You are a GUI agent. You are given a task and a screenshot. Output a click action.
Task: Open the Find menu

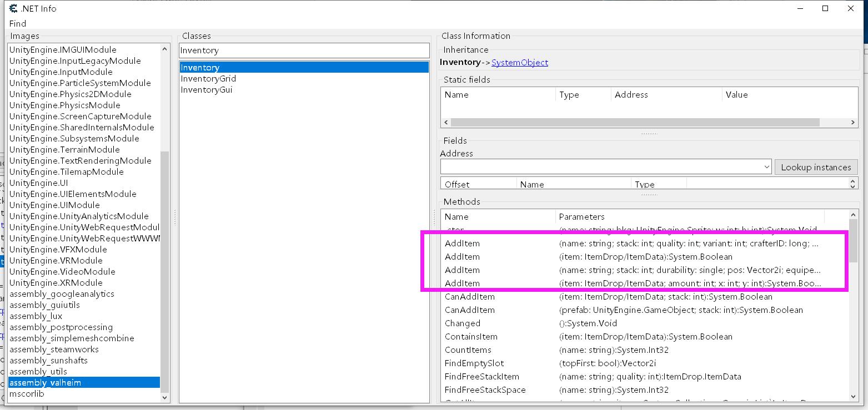tap(18, 23)
